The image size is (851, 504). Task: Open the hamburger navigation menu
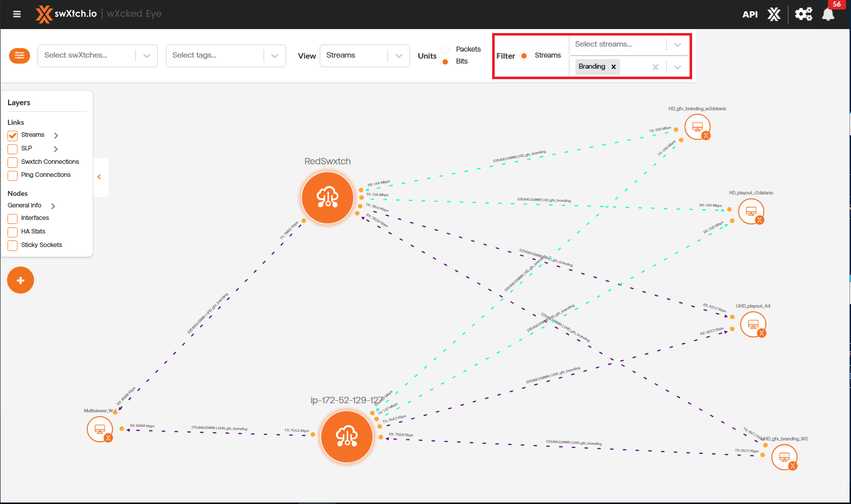tap(17, 14)
